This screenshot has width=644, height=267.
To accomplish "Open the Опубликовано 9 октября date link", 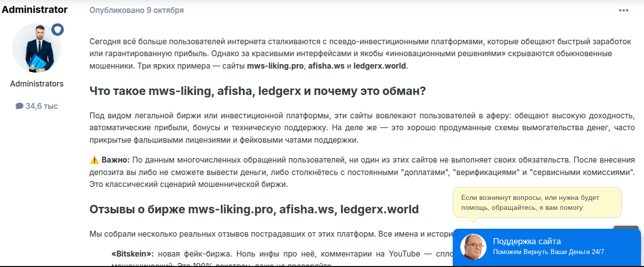I will point(136,10).
